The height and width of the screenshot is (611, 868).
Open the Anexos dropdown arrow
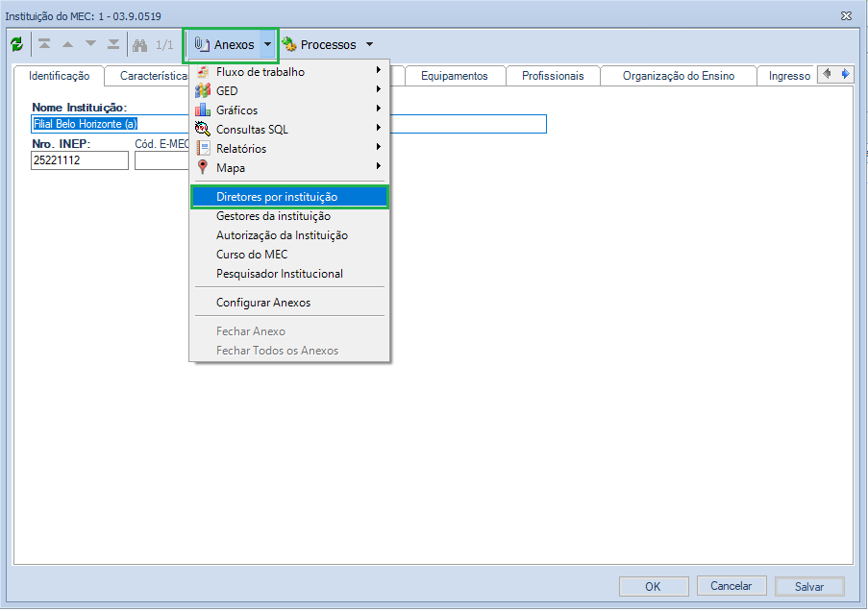[x=267, y=45]
